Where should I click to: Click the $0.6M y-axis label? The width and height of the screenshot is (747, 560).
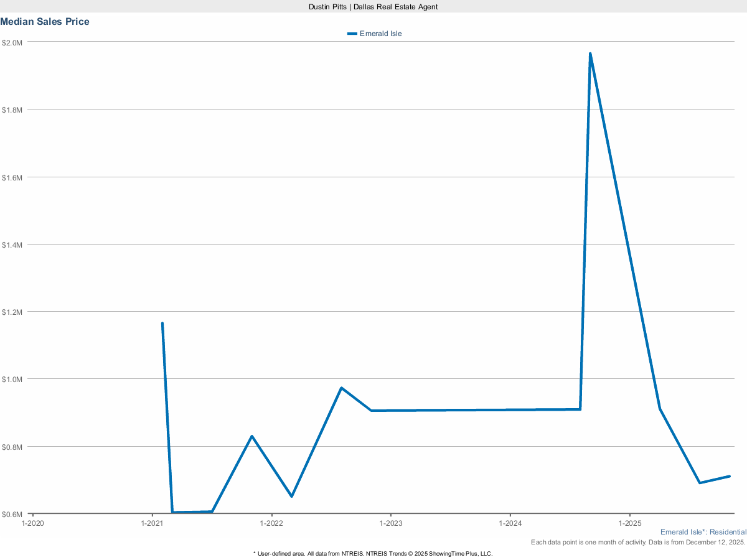(12, 514)
